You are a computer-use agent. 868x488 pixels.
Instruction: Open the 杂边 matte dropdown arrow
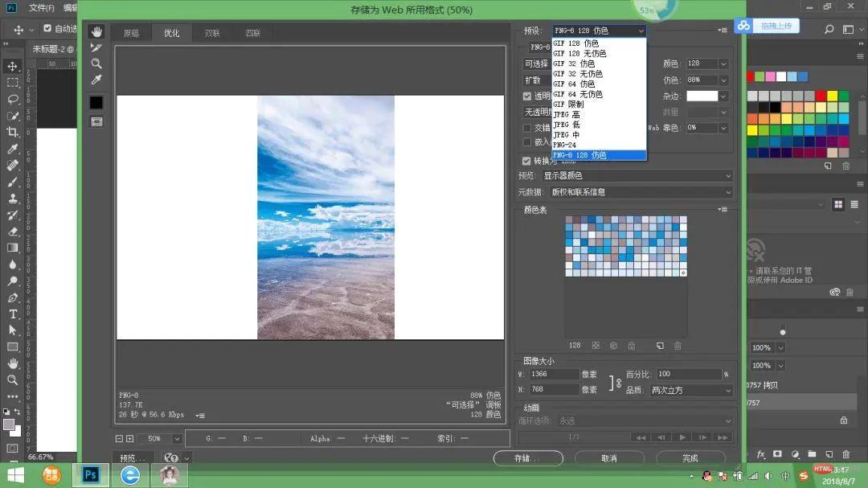[x=723, y=96]
